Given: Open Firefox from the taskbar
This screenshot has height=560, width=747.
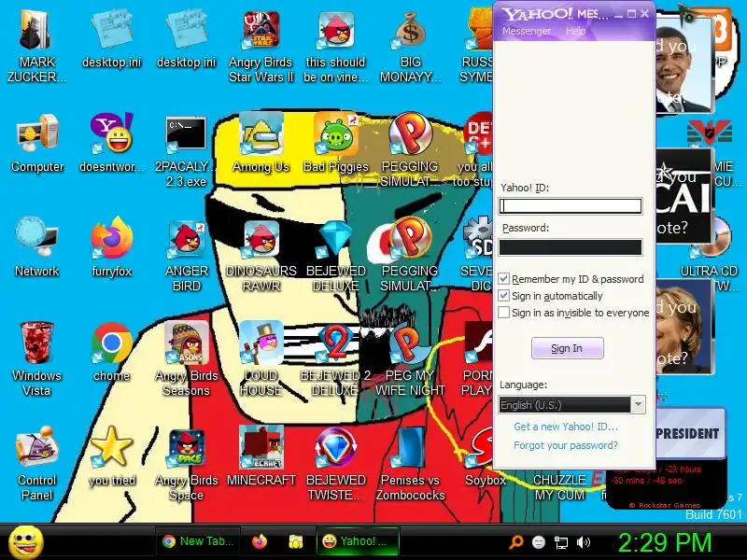Looking at the screenshot, I should [260, 542].
